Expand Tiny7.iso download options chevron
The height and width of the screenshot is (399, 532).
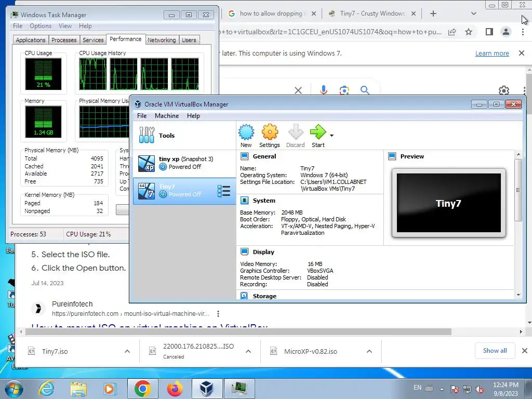[127, 351]
